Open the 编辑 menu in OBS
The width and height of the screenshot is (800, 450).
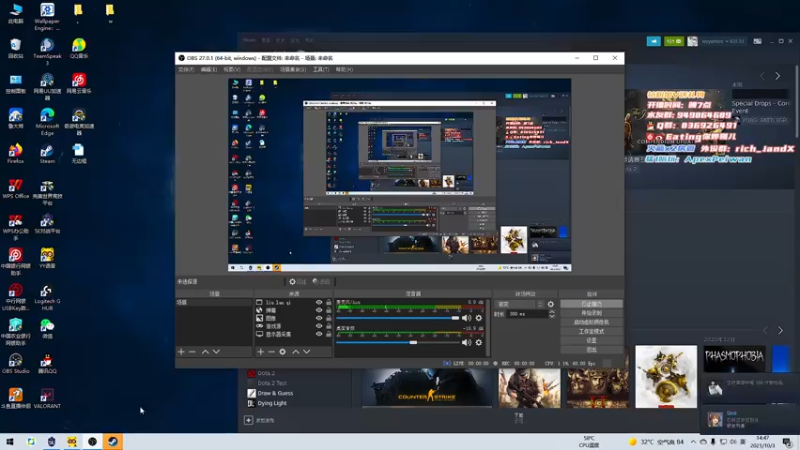click(x=209, y=69)
